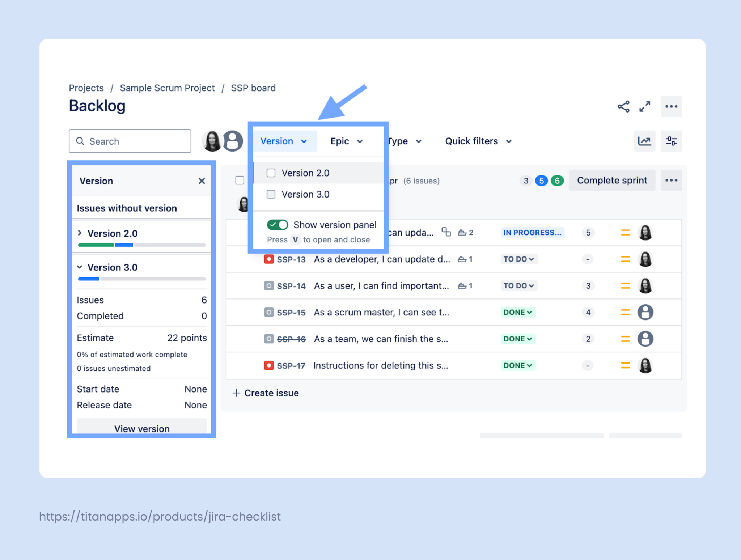Open the Sample Scrum Project breadcrumb link
This screenshot has height=560, width=741.
tap(167, 88)
